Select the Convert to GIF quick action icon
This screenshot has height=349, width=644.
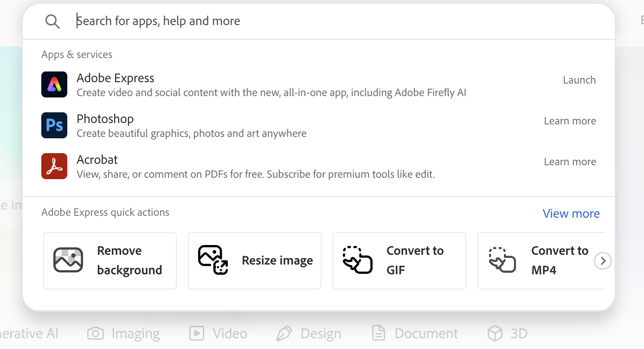[x=358, y=260]
